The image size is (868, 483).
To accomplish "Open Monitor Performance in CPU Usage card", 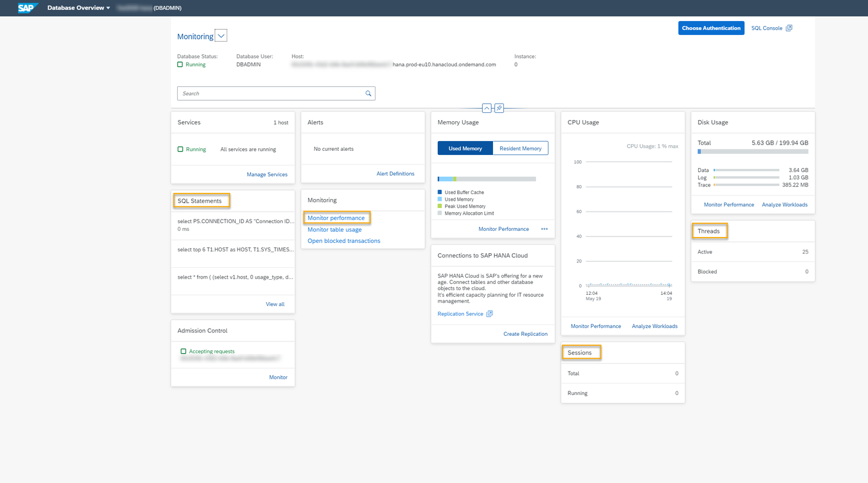I will (596, 326).
